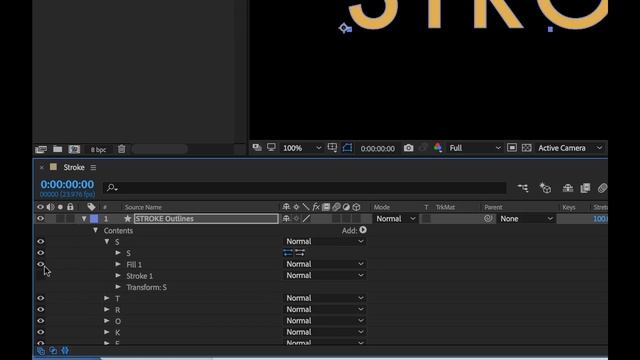Select the STROKE Outlines layer name field
Image resolution: width=640 pixels, height=360 pixels.
206,219
